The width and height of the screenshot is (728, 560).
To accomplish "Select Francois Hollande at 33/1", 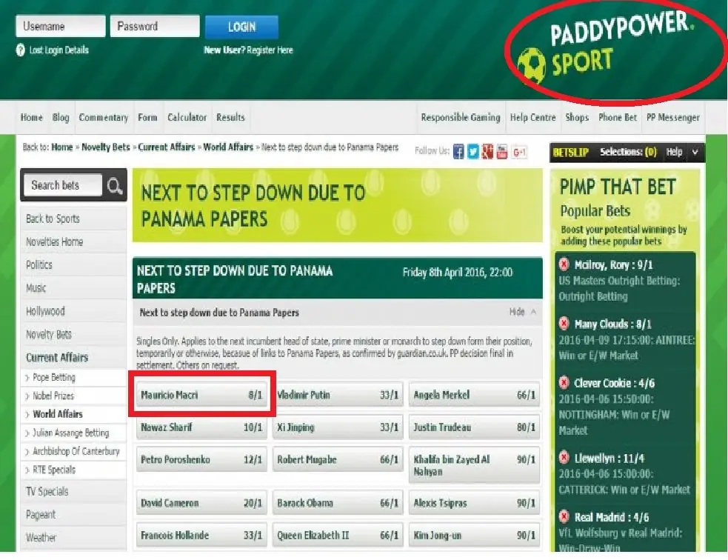I will (201, 536).
